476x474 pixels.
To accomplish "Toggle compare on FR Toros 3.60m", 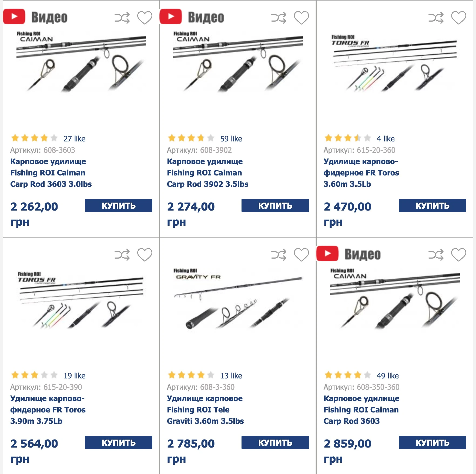I will click(x=436, y=18).
